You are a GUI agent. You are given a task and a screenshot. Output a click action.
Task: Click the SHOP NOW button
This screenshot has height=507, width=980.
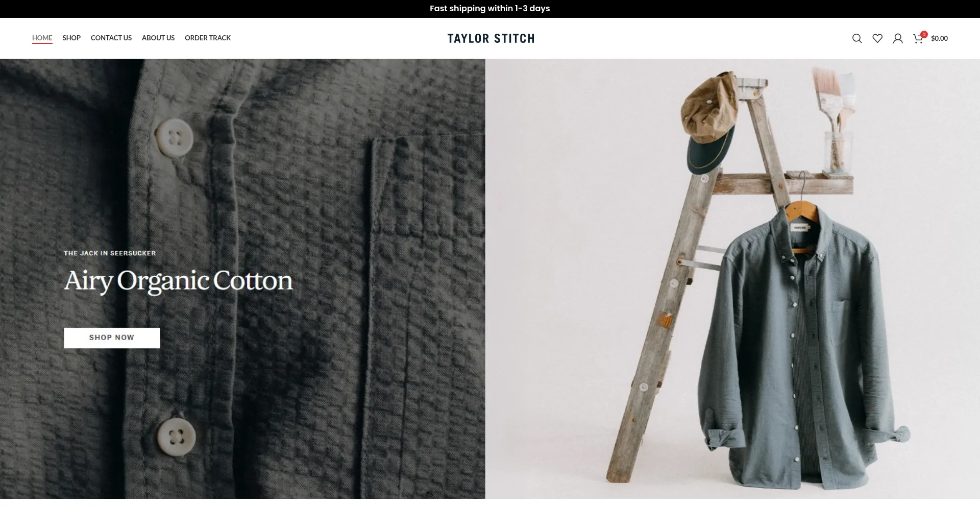coord(112,338)
